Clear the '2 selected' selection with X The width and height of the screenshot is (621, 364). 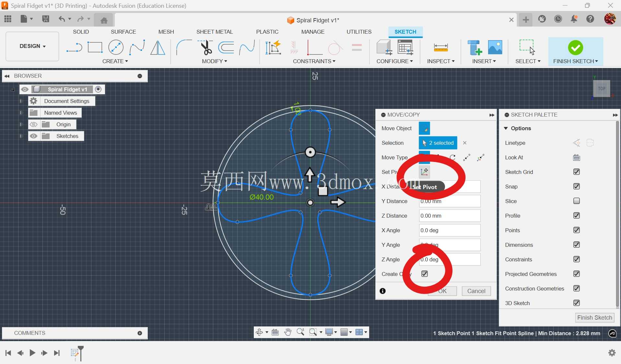click(464, 143)
